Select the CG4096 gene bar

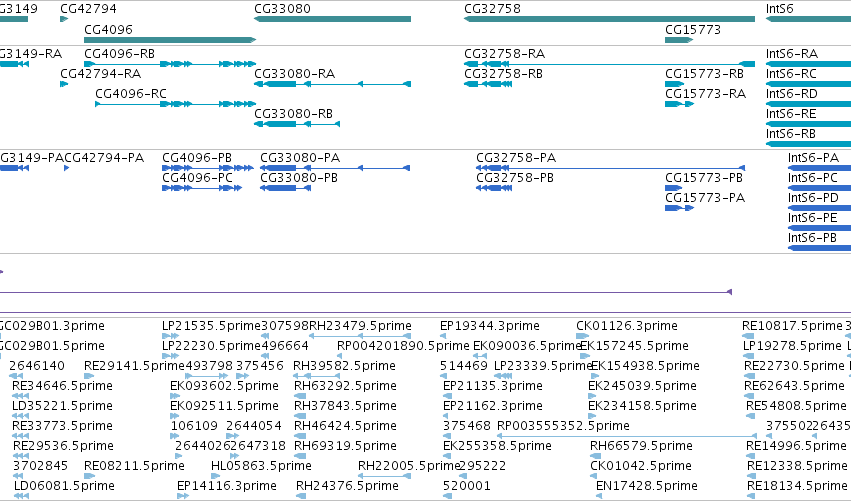click(x=170, y=40)
